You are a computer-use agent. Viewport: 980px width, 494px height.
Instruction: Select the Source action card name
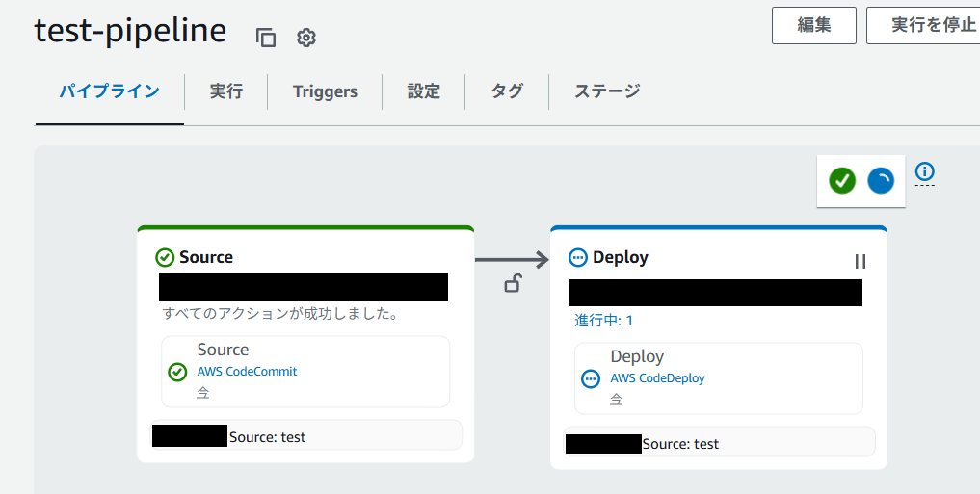tap(224, 350)
